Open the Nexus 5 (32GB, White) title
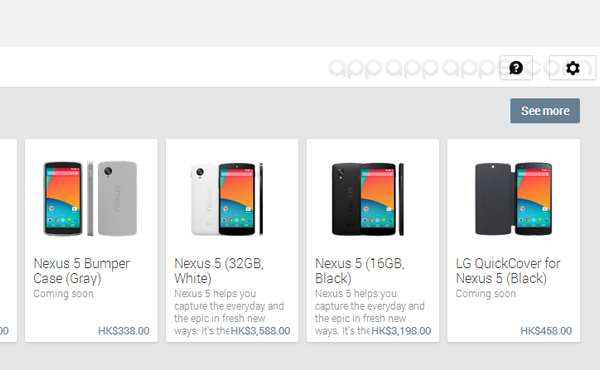This screenshot has height=370, width=600. tap(219, 271)
